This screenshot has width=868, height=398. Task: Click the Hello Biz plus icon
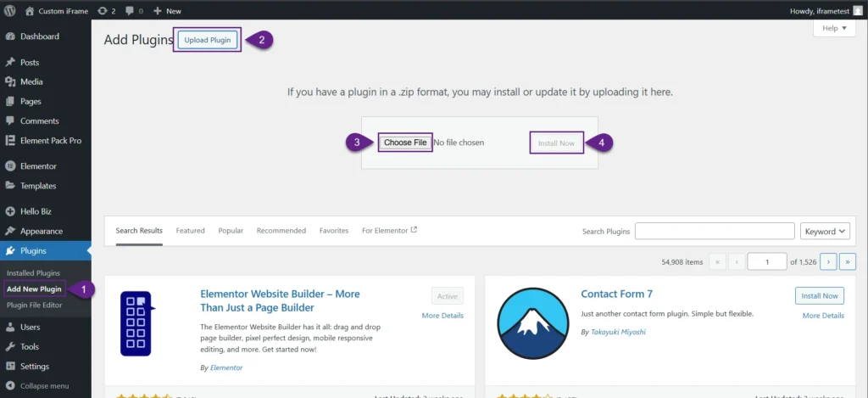tap(10, 211)
